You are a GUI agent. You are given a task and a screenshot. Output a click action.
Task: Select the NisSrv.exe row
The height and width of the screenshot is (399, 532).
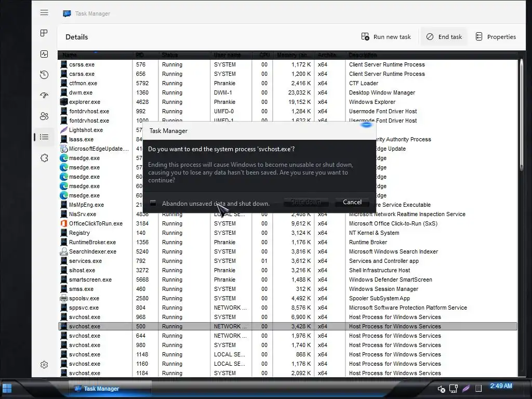pyautogui.click(x=288, y=215)
